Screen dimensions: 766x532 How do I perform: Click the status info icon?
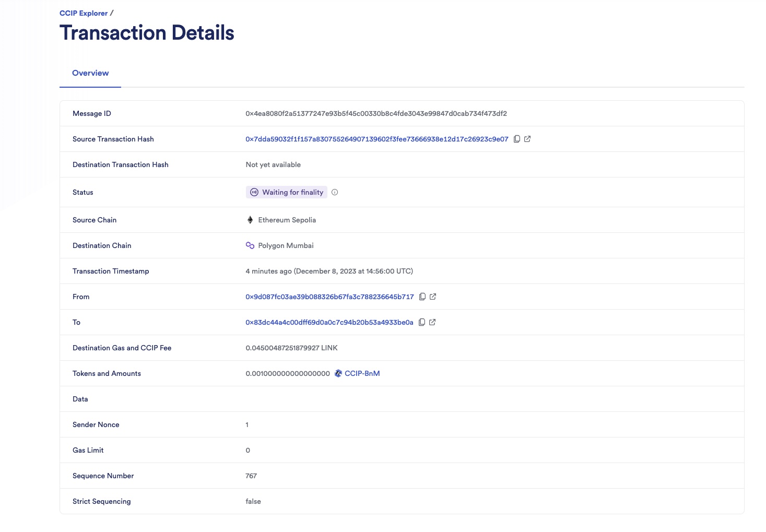click(x=335, y=192)
